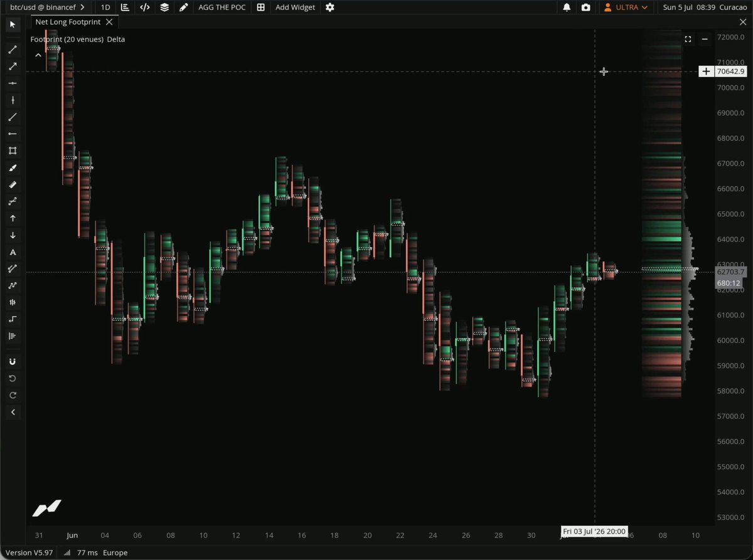753x560 pixels.
Task: Select the vertical line tool
Action: click(13, 100)
